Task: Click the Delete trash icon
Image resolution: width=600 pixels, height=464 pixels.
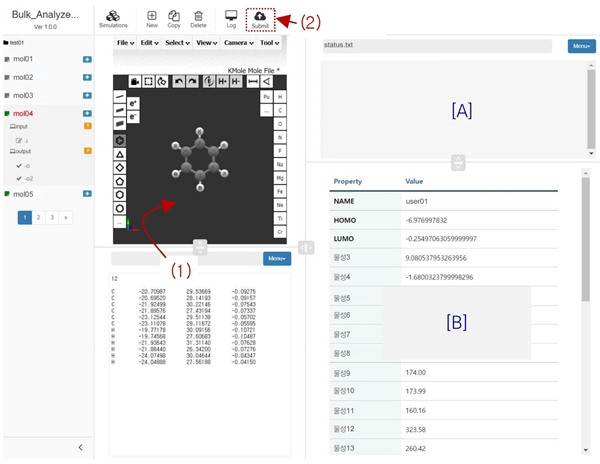Action: click(199, 16)
